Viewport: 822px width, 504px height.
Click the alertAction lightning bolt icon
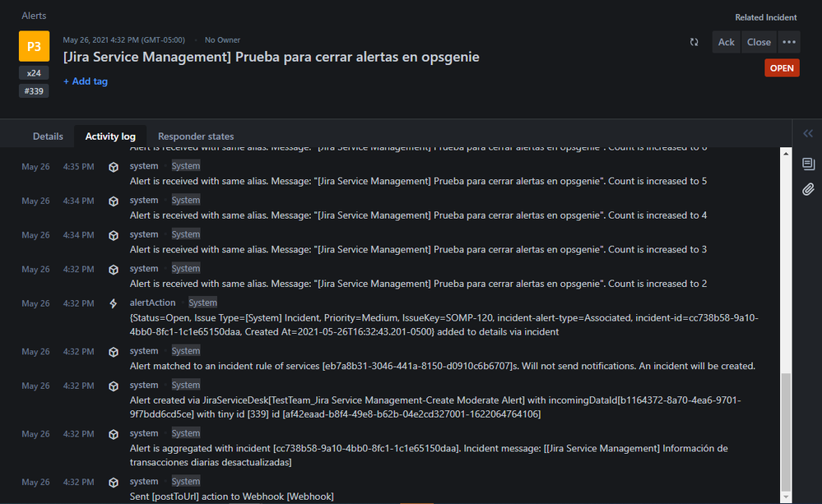click(x=114, y=303)
